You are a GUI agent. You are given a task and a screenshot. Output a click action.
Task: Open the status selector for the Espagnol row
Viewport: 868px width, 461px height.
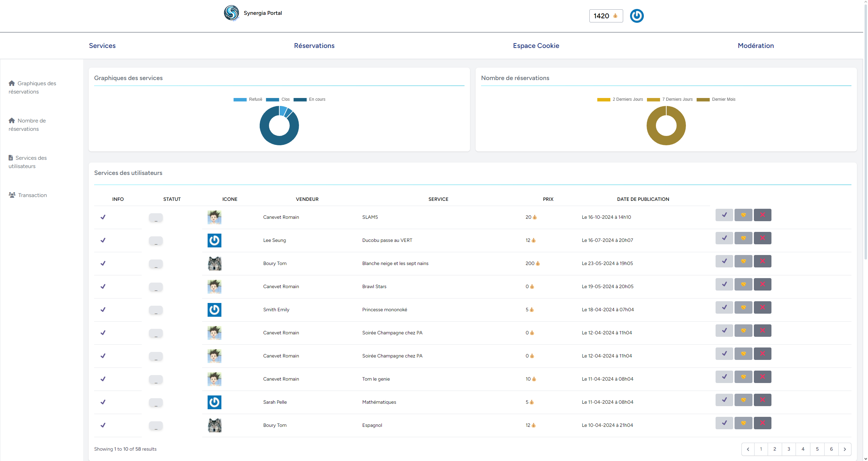pyautogui.click(x=156, y=426)
